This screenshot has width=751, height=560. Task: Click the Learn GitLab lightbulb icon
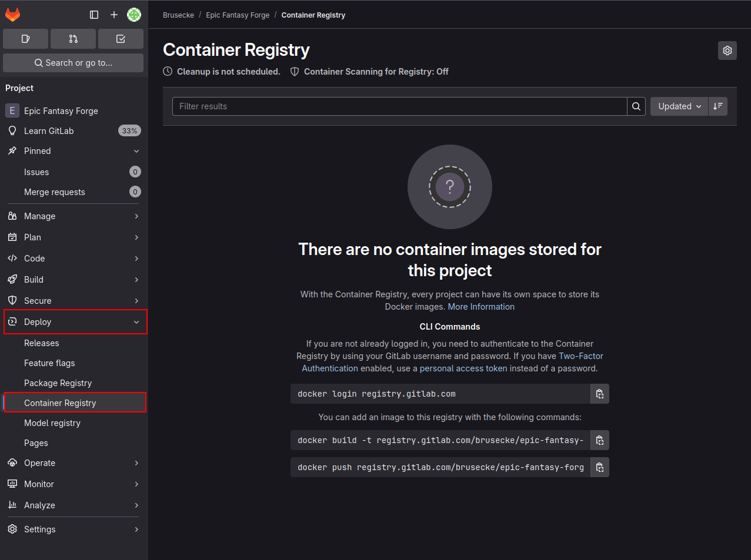(12, 130)
